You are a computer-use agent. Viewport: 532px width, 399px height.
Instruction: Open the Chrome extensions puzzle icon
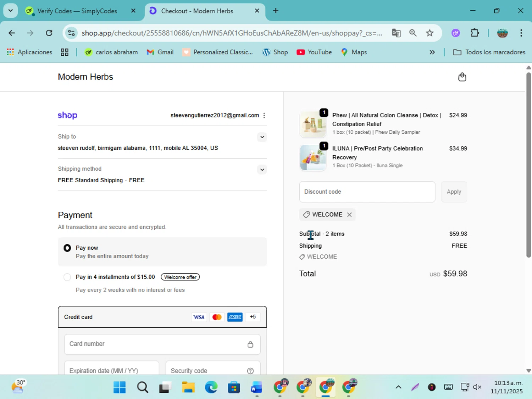click(475, 33)
